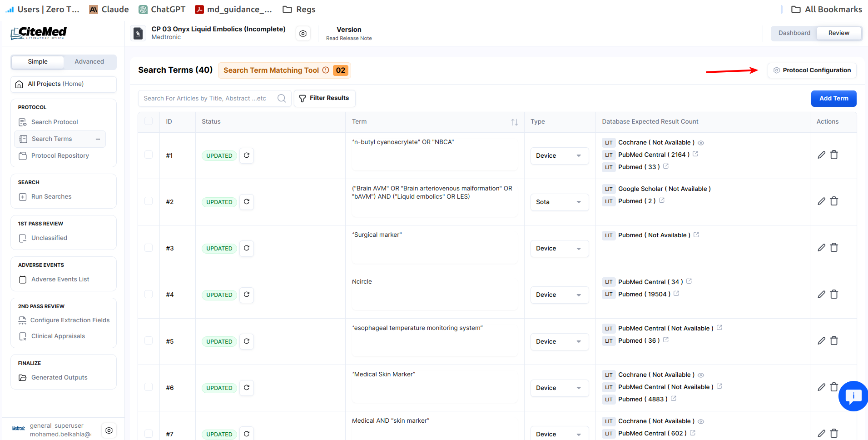
Task: Click the article search input field
Action: pos(209,98)
